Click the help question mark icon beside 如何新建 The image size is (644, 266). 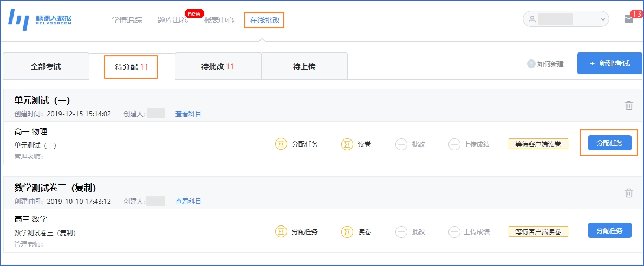click(x=531, y=64)
